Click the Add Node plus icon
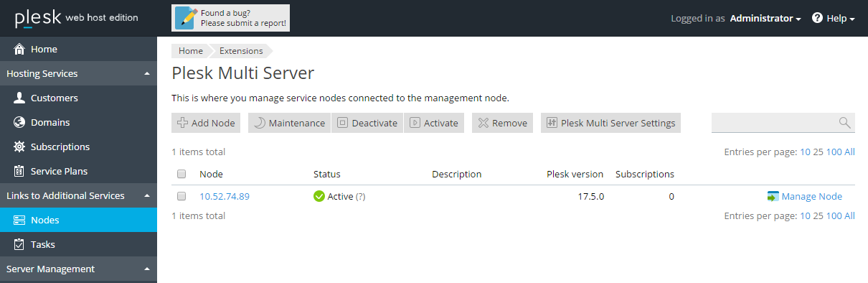The height and width of the screenshot is (283, 868). pos(182,123)
